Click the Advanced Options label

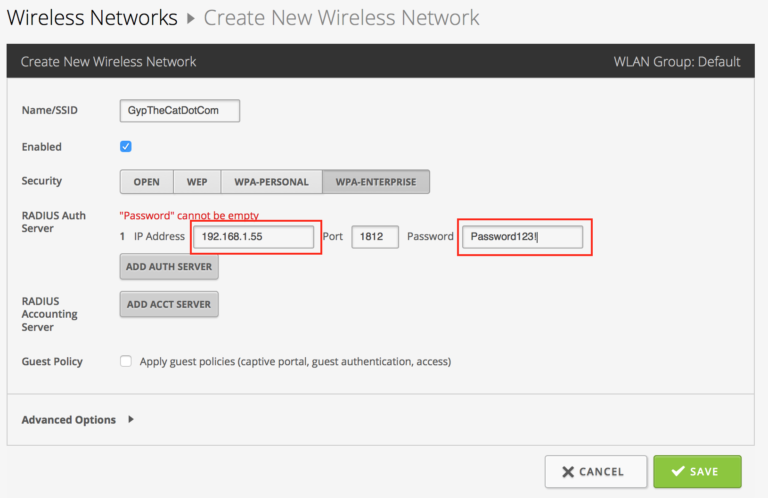coord(69,420)
